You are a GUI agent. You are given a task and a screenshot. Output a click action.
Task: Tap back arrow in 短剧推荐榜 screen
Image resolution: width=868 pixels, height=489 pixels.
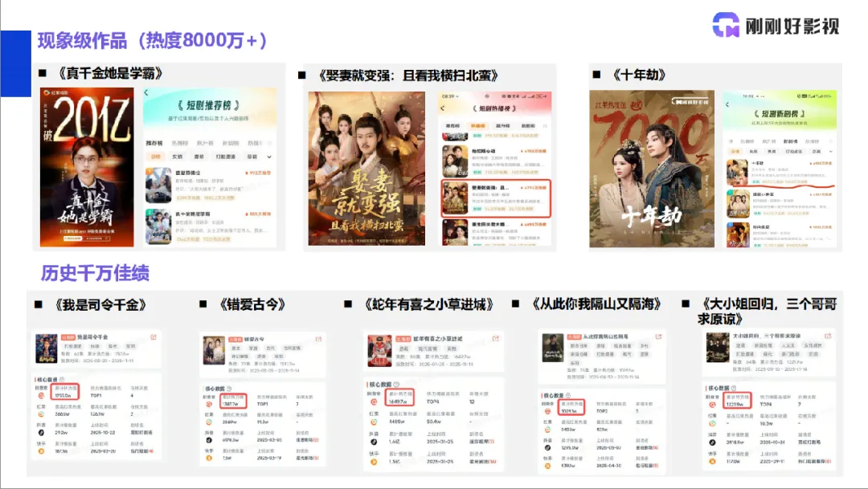point(147,93)
